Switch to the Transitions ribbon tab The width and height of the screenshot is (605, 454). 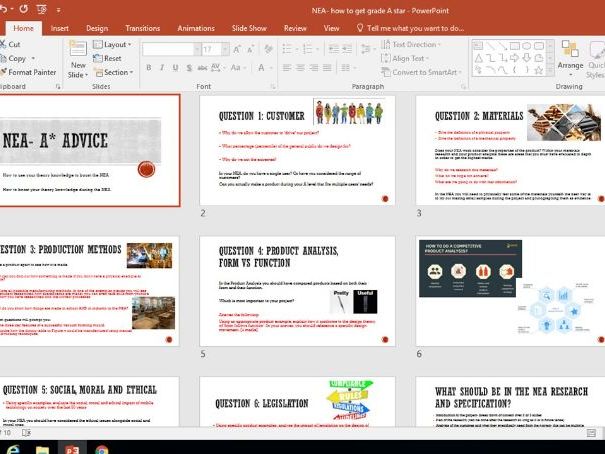pos(143,28)
